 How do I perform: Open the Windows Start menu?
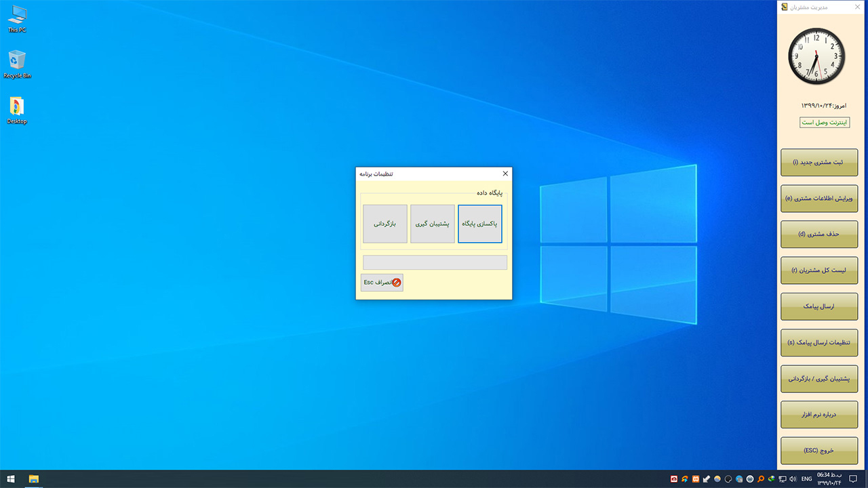[11, 479]
